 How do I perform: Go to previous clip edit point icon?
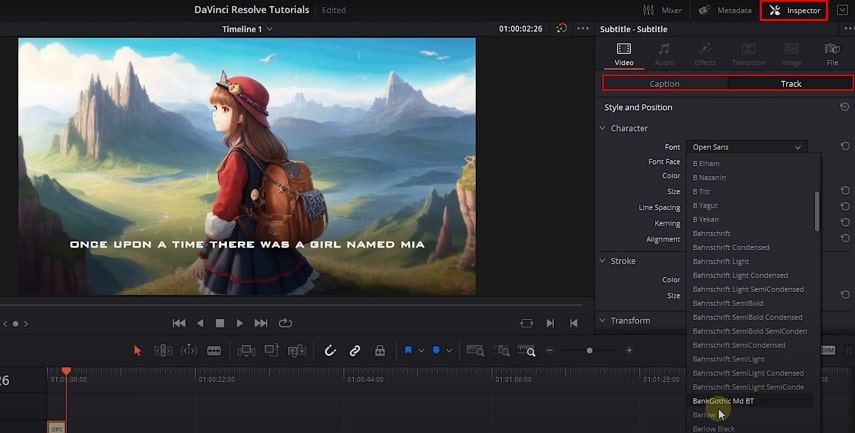point(574,323)
